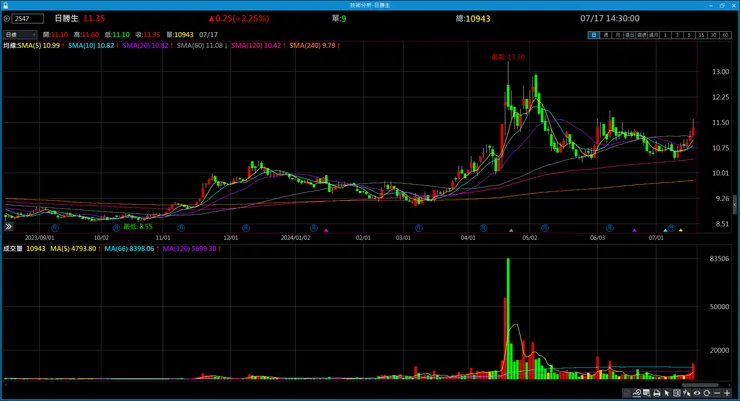
Task: Click the horizontal scrollbar thumb below volume chart
Action: (699, 385)
